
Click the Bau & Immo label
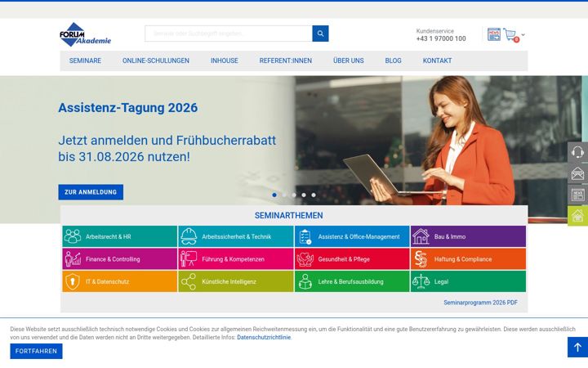[x=450, y=236]
